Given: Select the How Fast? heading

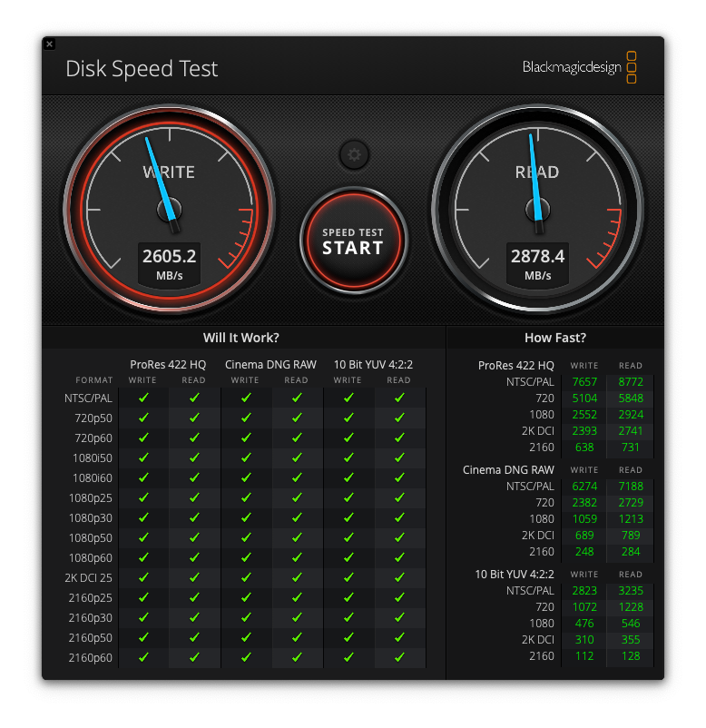Looking at the screenshot, I should (x=555, y=338).
